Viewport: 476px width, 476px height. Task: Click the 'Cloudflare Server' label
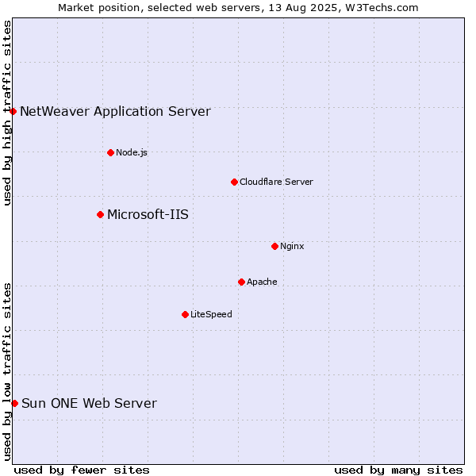[276, 182]
